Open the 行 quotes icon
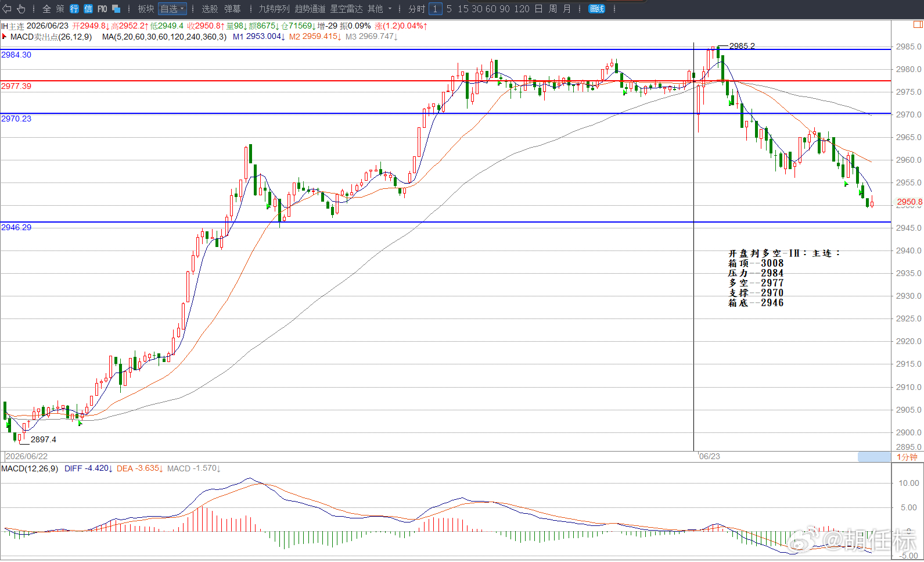924x562 pixels. tap(74, 9)
